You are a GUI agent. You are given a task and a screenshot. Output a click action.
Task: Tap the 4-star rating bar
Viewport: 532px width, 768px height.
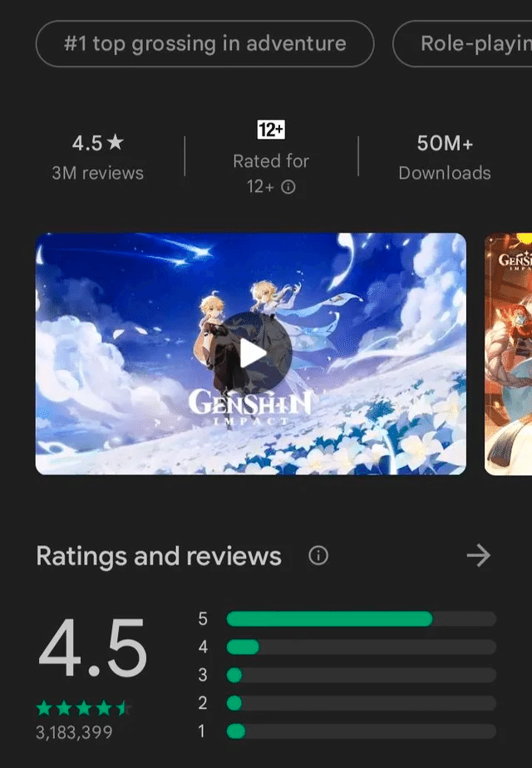coord(362,647)
